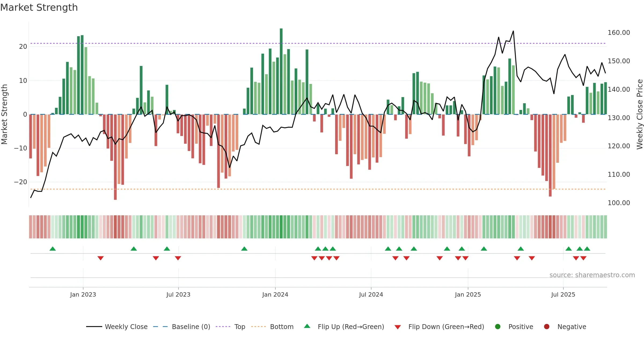Click the tallest green bar near Jan 2024
The image size is (644, 362).
[x=281, y=71]
